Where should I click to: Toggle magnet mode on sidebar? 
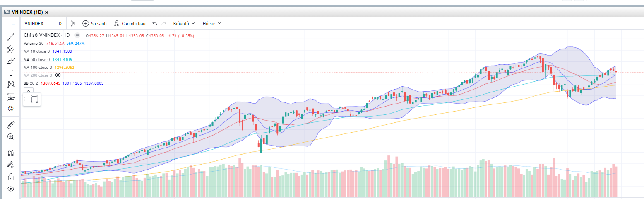(x=11, y=153)
